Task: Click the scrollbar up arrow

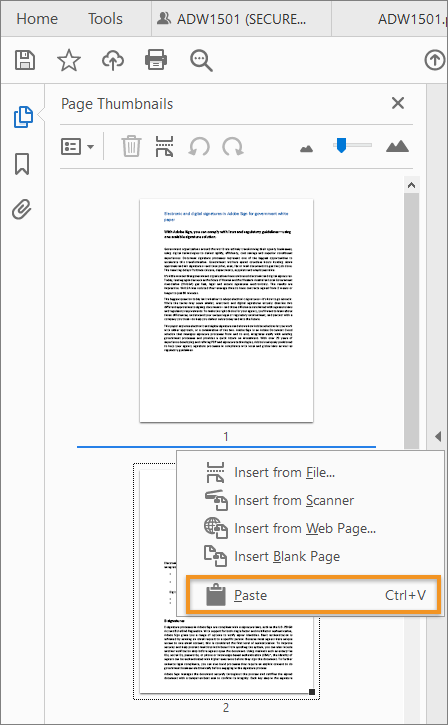Action: point(411,185)
